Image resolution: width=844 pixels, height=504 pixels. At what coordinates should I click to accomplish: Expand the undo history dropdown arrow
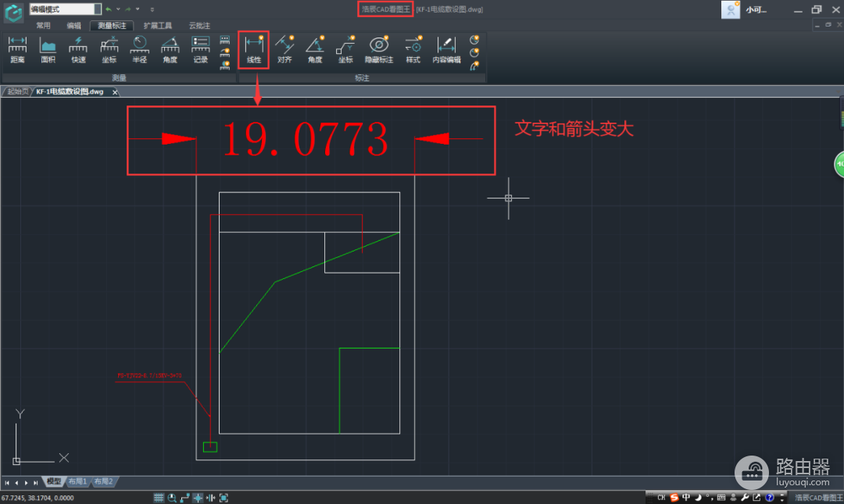tap(119, 9)
